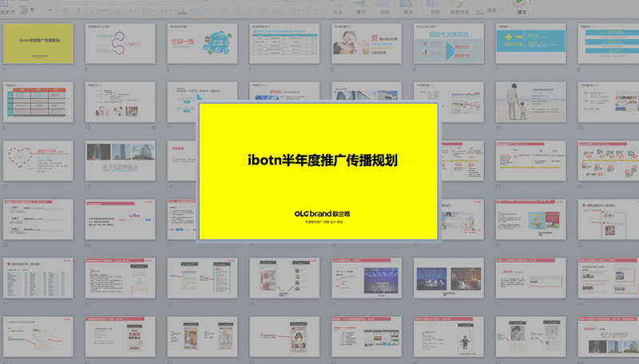Insert a 文本 text box
639x364 pixels.
pyautogui.click(x=337, y=8)
